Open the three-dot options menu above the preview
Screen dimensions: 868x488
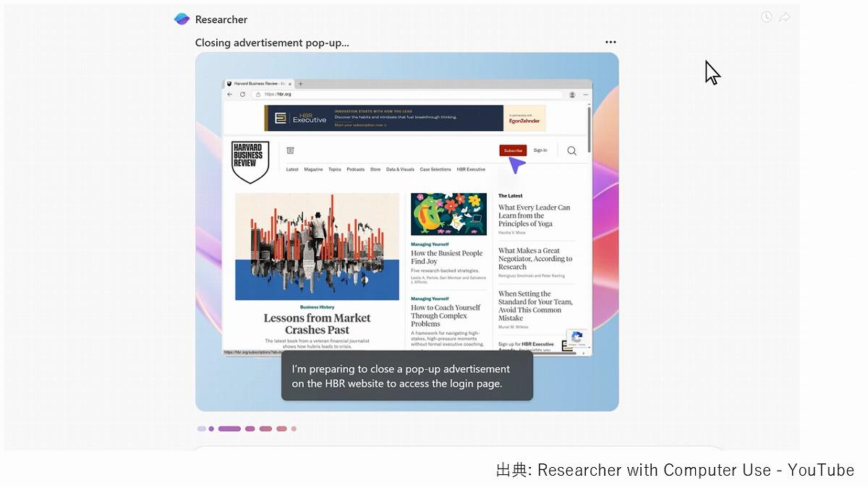(x=610, y=43)
